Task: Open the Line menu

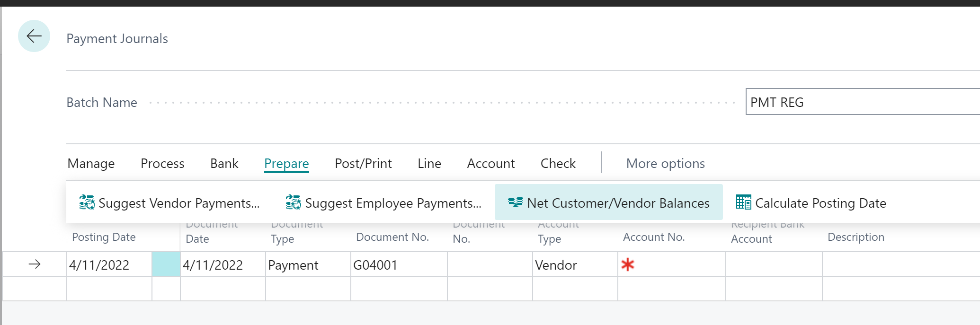Action: click(429, 164)
